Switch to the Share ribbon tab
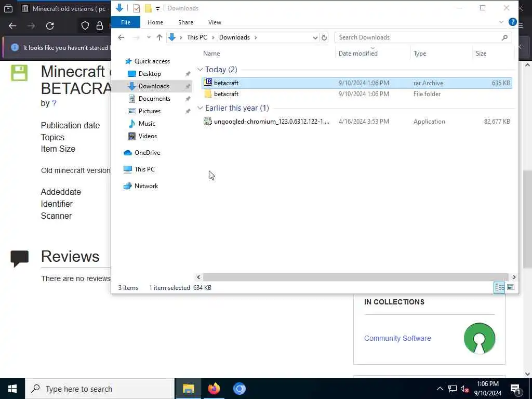Viewport: 532px width, 399px height. tap(185, 22)
